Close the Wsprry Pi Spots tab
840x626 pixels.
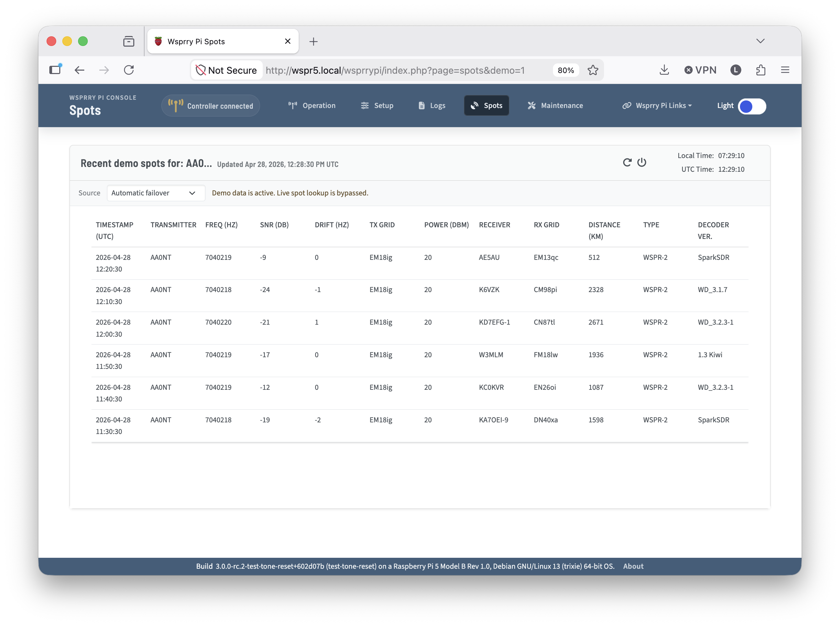288,41
